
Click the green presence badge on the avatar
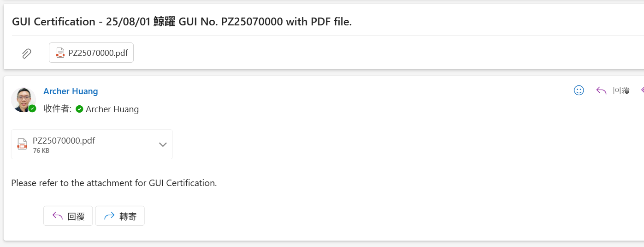32,108
